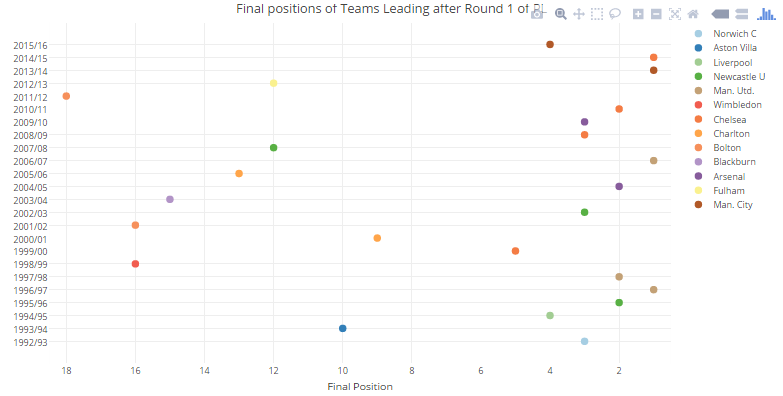Show closest data on hover

click(720, 14)
